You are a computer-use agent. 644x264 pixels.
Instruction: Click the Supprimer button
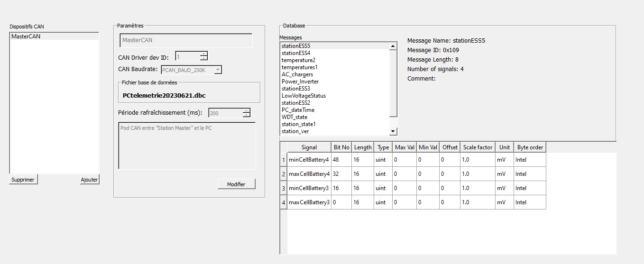[23, 180]
